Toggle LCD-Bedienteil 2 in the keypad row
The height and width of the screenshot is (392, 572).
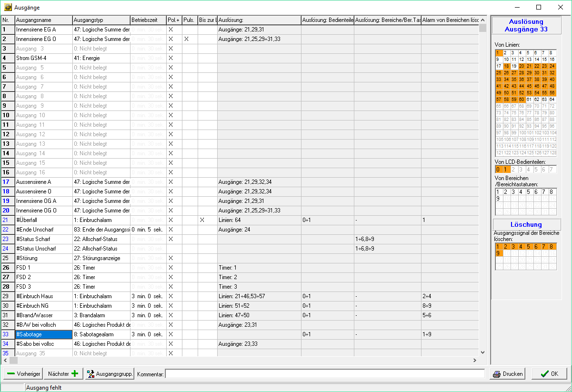(x=514, y=169)
